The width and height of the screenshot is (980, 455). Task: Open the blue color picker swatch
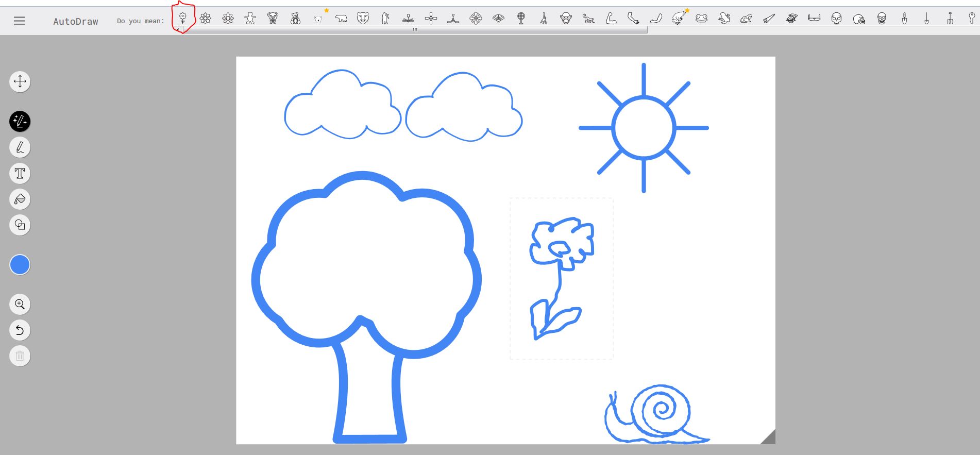click(20, 265)
